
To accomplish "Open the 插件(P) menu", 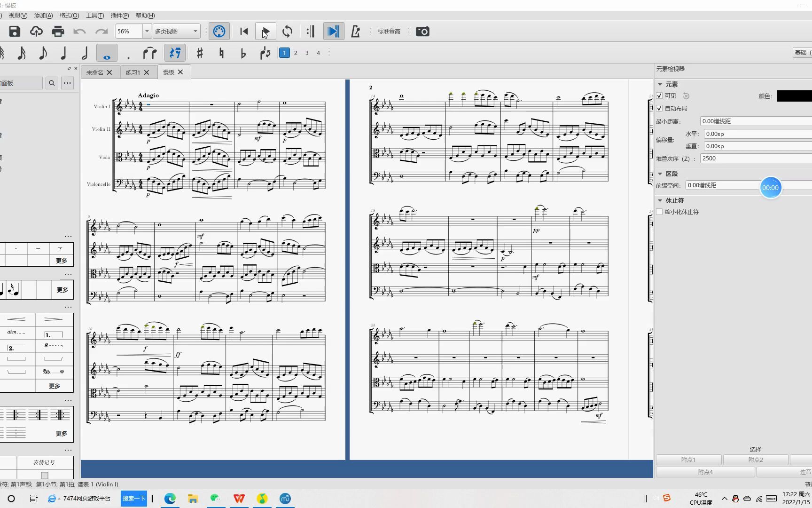I will tap(120, 16).
